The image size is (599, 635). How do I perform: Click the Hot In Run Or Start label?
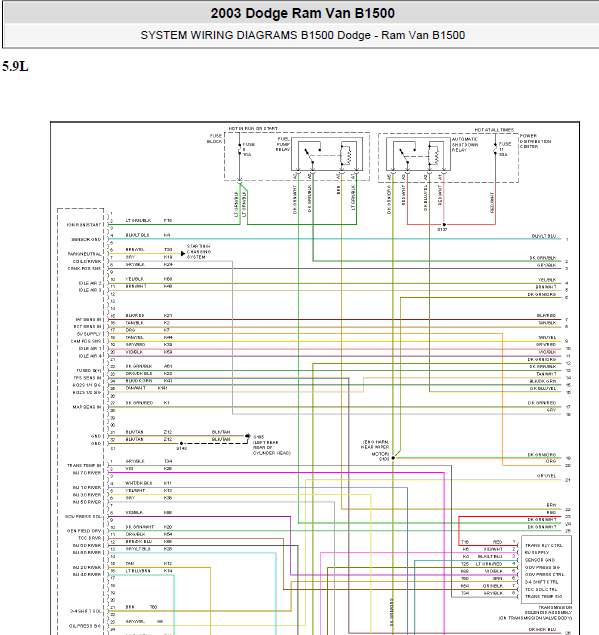pos(253,128)
